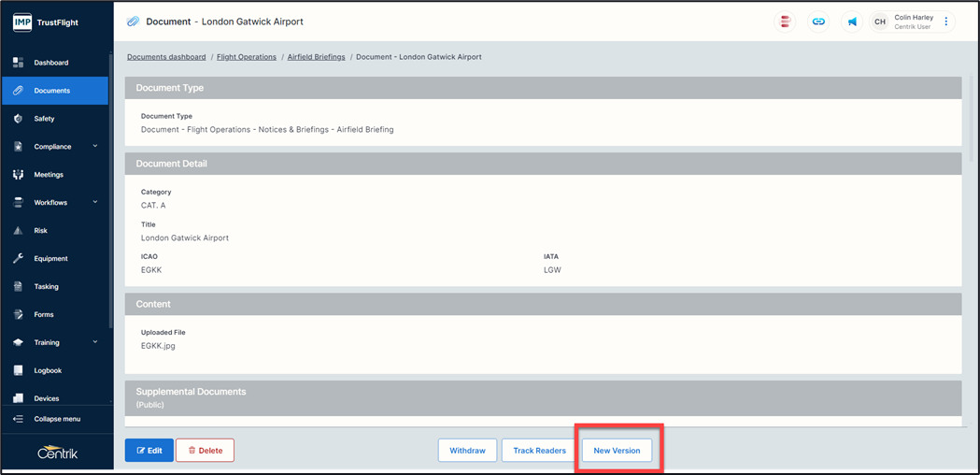
Task: Click the Colin Harley user name
Action: (x=914, y=18)
